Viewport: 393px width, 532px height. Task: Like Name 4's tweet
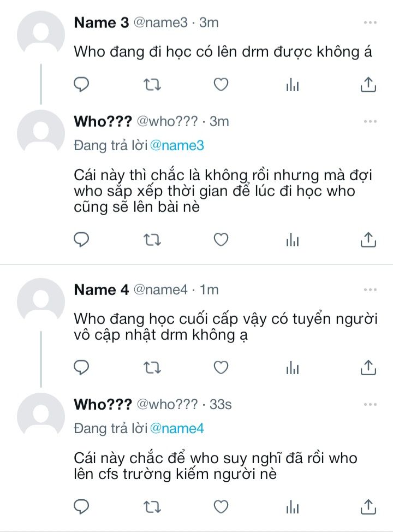pyautogui.click(x=221, y=368)
